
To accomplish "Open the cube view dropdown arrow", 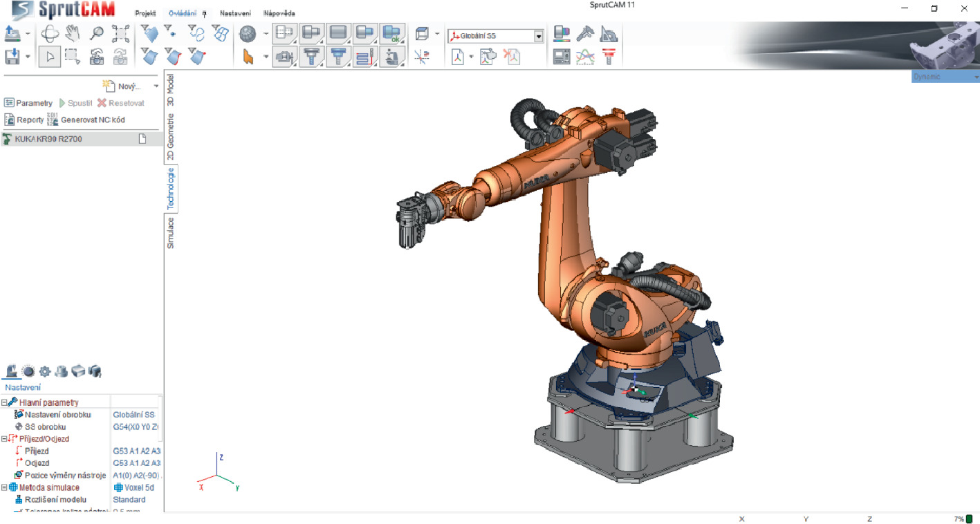I will [438, 33].
